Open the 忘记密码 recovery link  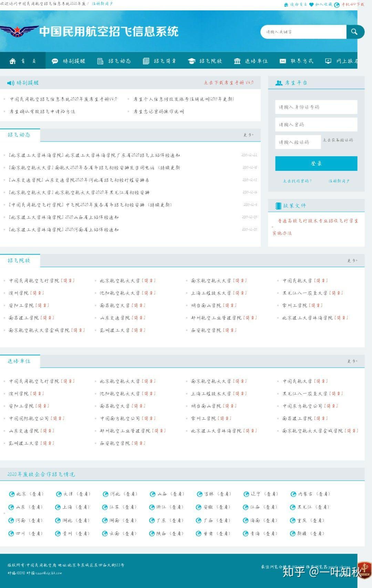(x=297, y=181)
